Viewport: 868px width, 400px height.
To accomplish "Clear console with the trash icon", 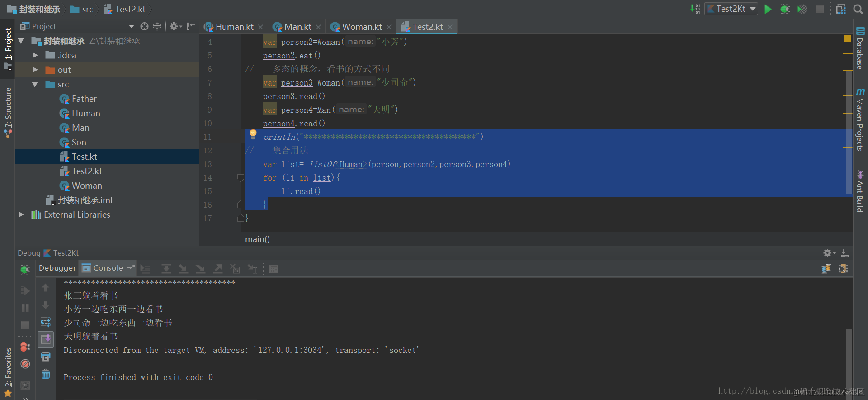I will pos(46,374).
